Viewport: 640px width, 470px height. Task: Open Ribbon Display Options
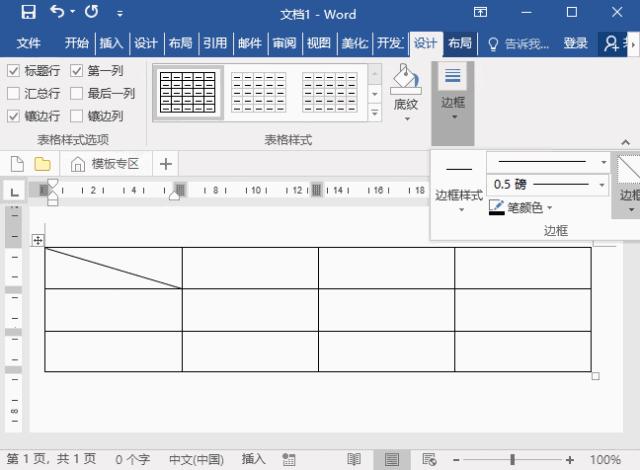[480, 12]
